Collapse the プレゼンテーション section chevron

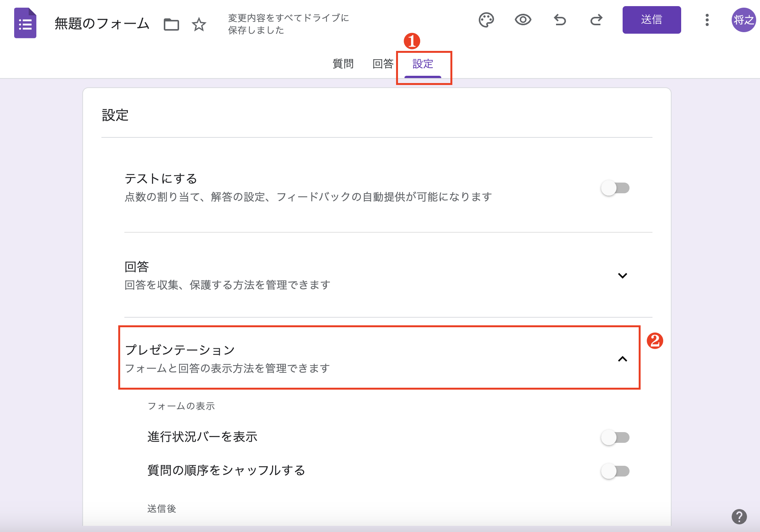pyautogui.click(x=622, y=359)
